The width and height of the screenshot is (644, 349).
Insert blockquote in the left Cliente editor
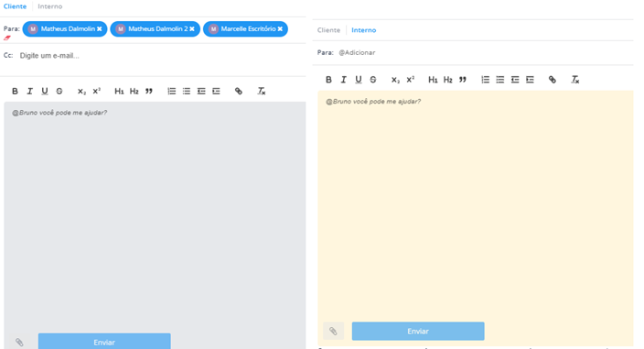point(149,92)
